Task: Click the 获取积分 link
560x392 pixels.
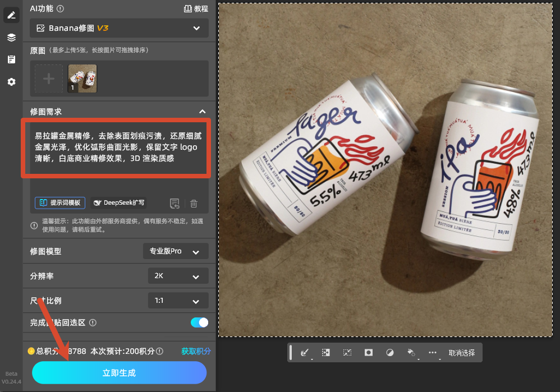Action: 196,351
